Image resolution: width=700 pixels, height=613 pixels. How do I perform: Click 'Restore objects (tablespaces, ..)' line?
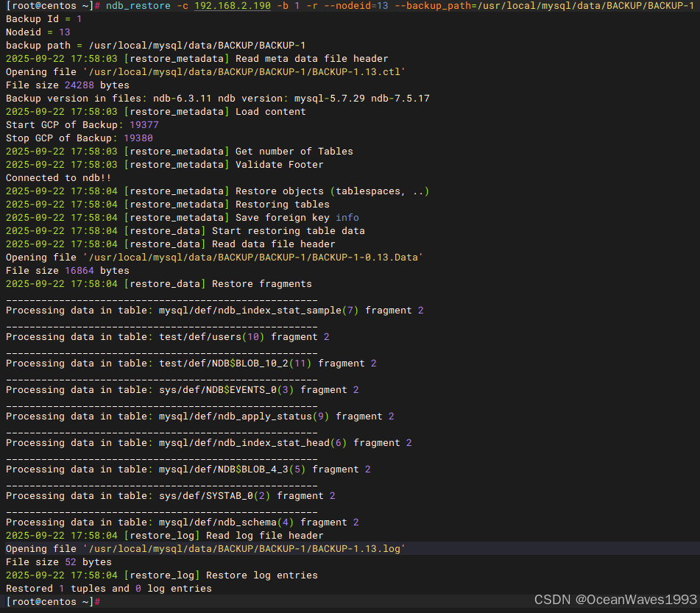pos(217,191)
